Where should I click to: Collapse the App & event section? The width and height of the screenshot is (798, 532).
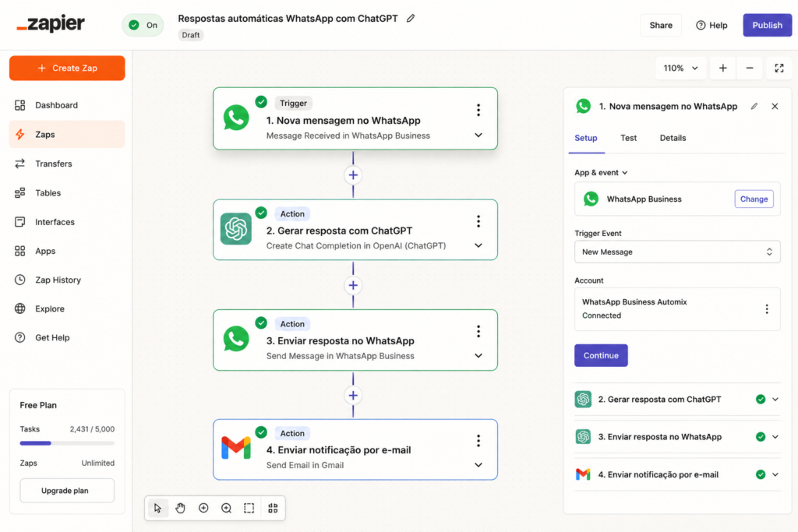click(601, 172)
